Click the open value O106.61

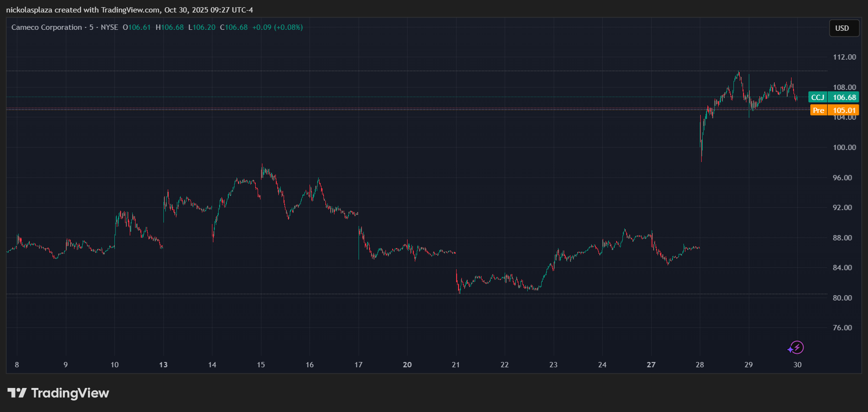(x=136, y=27)
